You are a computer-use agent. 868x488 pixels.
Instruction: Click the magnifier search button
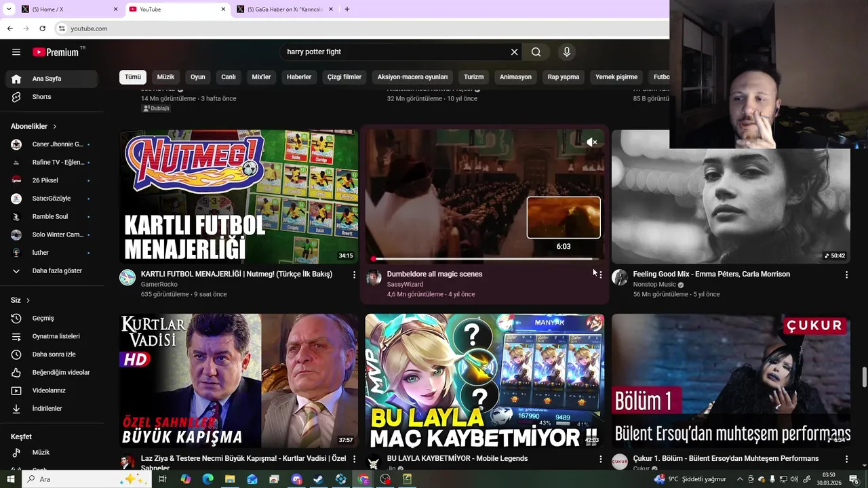point(536,52)
